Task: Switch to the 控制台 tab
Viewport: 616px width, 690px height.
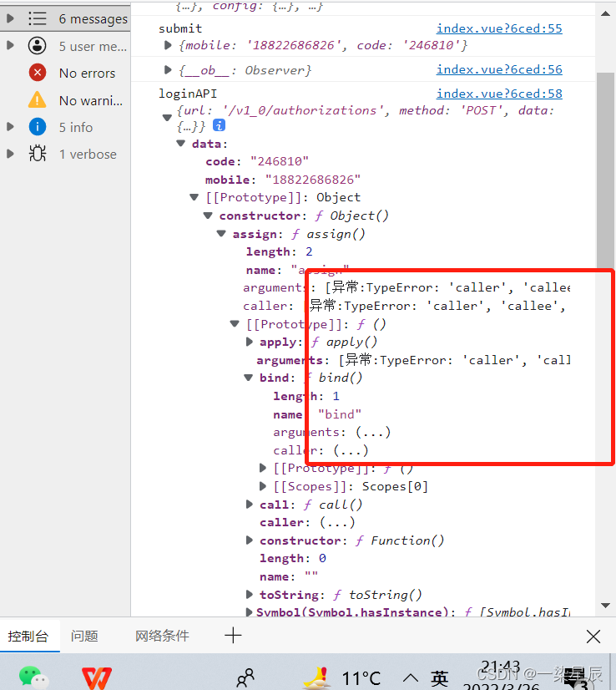Action: click(28, 636)
